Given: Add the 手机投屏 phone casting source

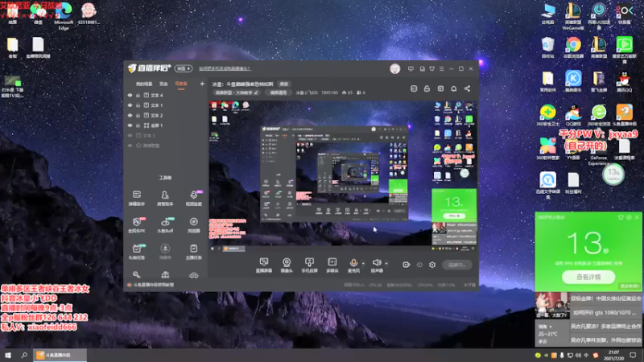Looking at the screenshot, I should coord(309,265).
